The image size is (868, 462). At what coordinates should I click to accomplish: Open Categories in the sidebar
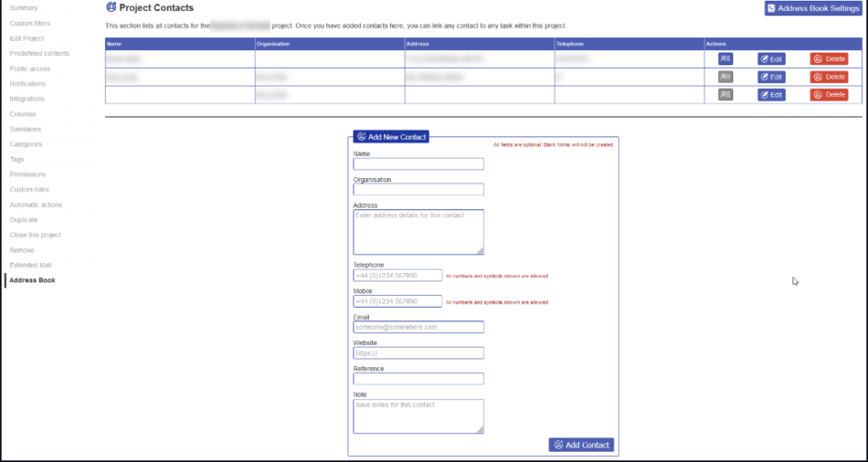[26, 144]
